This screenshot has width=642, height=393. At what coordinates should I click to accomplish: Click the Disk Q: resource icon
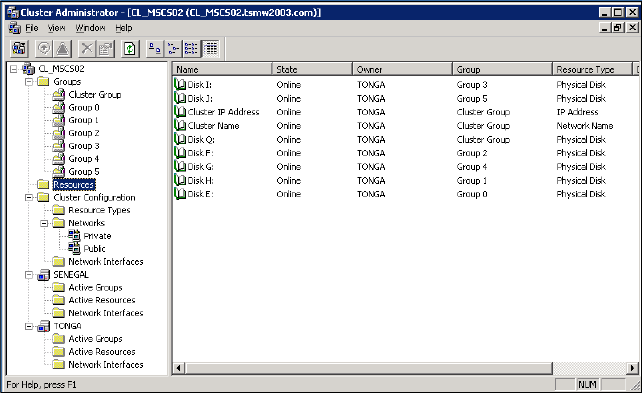pos(180,139)
